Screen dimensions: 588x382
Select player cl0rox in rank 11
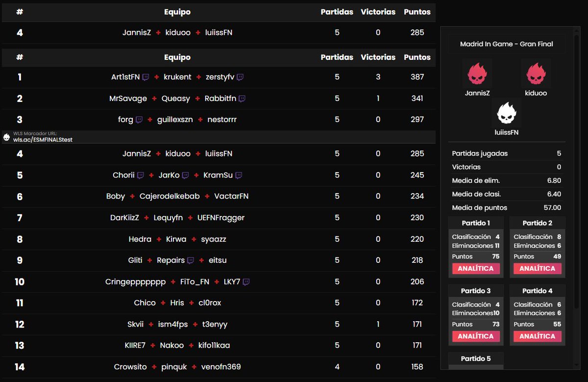click(210, 303)
